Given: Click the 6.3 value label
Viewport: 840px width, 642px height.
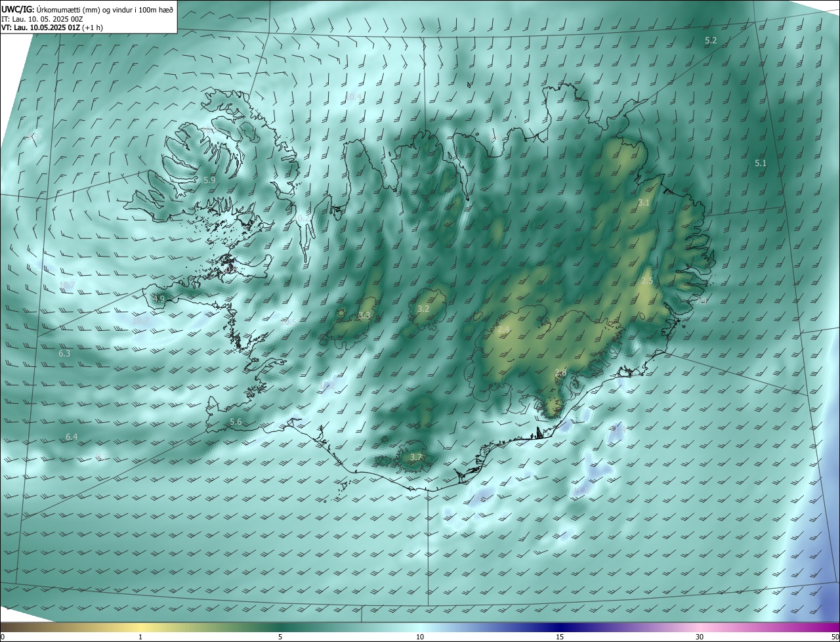Looking at the screenshot, I should point(64,353).
